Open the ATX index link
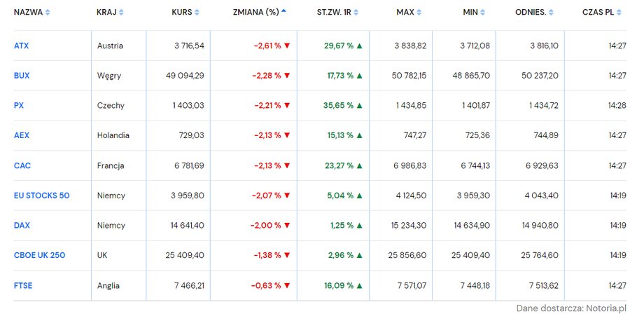Viewport: 644px width, 314px height. coord(22,46)
